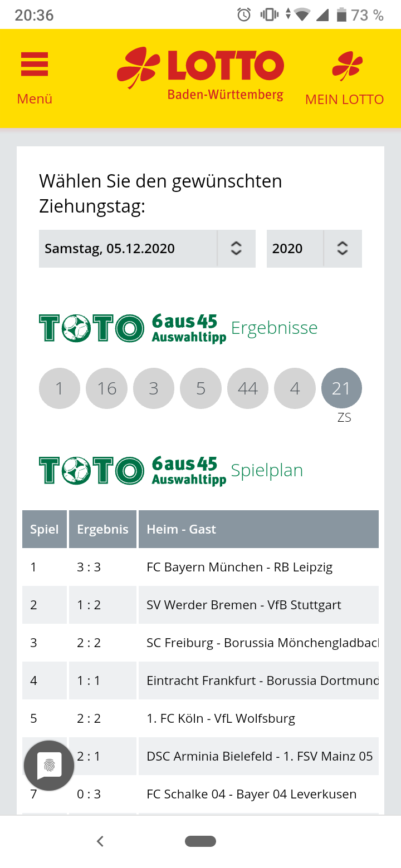Select the result ball number 44
Image resolution: width=401 pixels, height=868 pixels.
point(248,388)
